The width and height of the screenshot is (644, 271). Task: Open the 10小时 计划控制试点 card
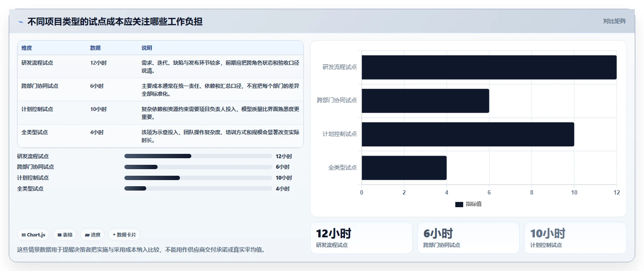click(575, 238)
